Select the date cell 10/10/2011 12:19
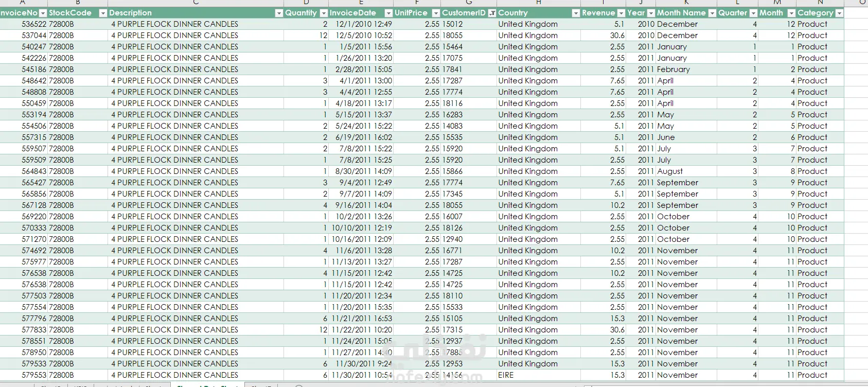Viewport: 868px width, 387px height. (361, 228)
